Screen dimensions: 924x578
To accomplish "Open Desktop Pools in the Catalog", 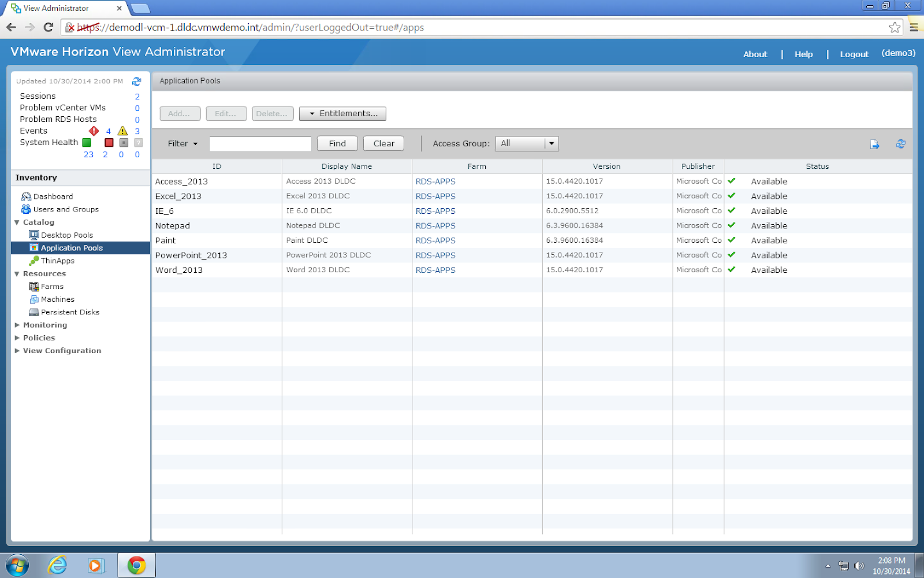I will [67, 235].
